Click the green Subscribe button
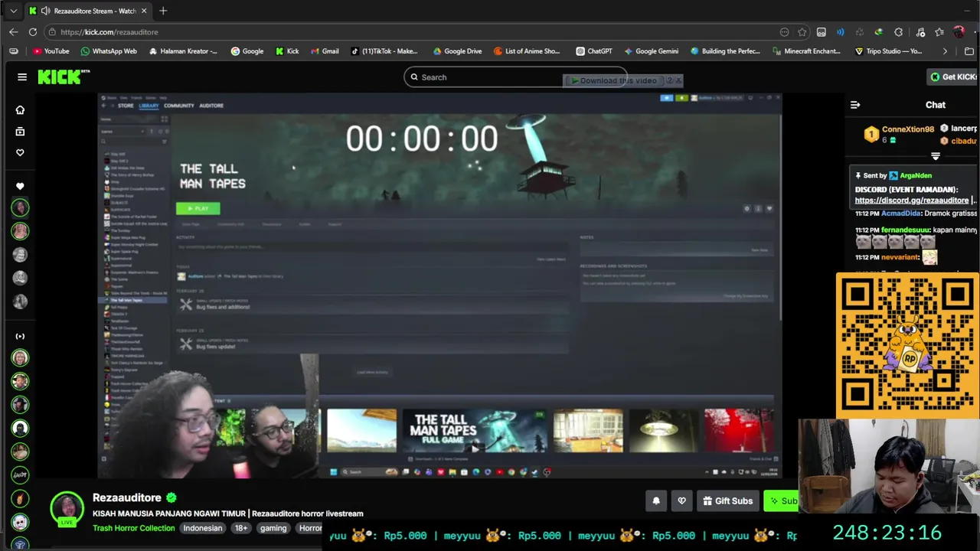This screenshot has height=551, width=980. [781, 500]
